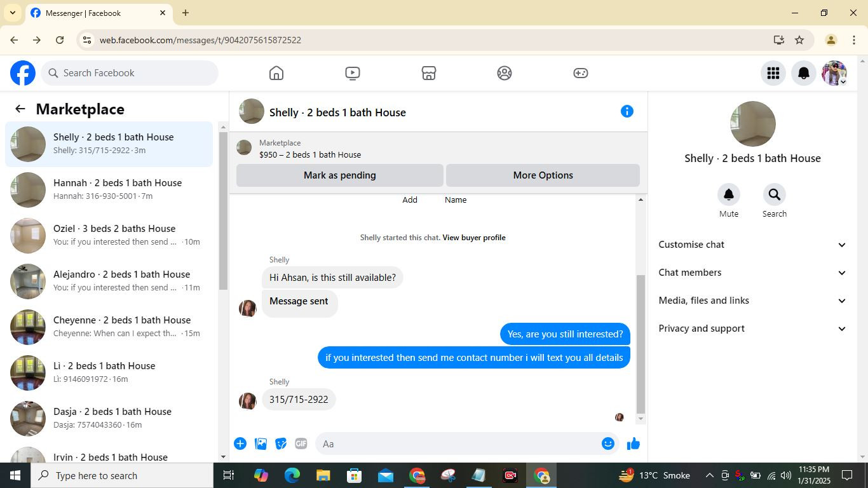Attach a photo file in composer

click(261, 444)
